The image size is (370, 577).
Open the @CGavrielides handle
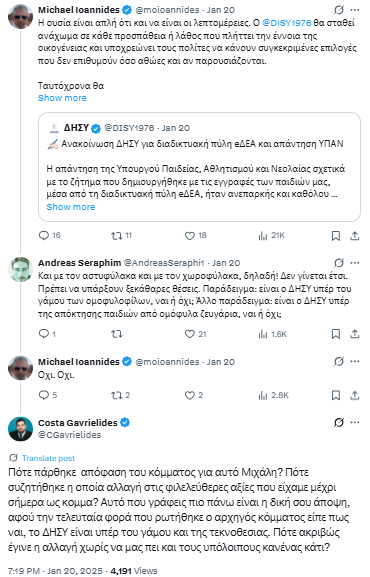tap(70, 435)
